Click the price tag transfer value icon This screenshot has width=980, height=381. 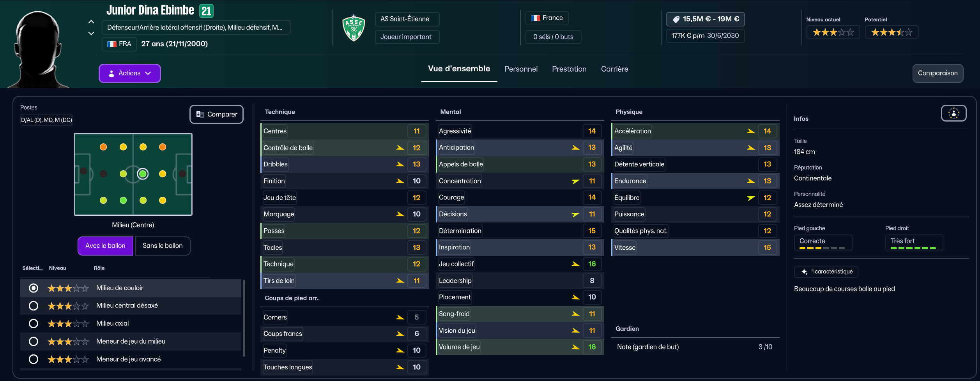pos(676,19)
